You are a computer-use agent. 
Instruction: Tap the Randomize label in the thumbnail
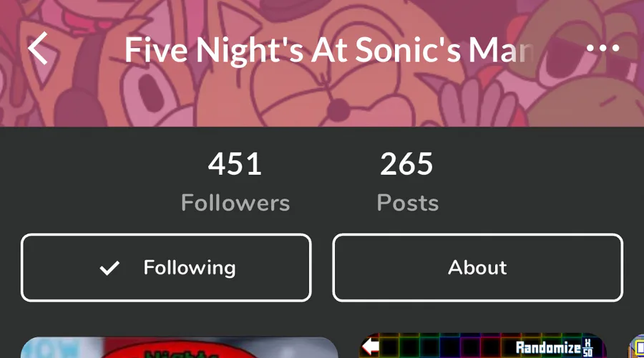(548, 348)
